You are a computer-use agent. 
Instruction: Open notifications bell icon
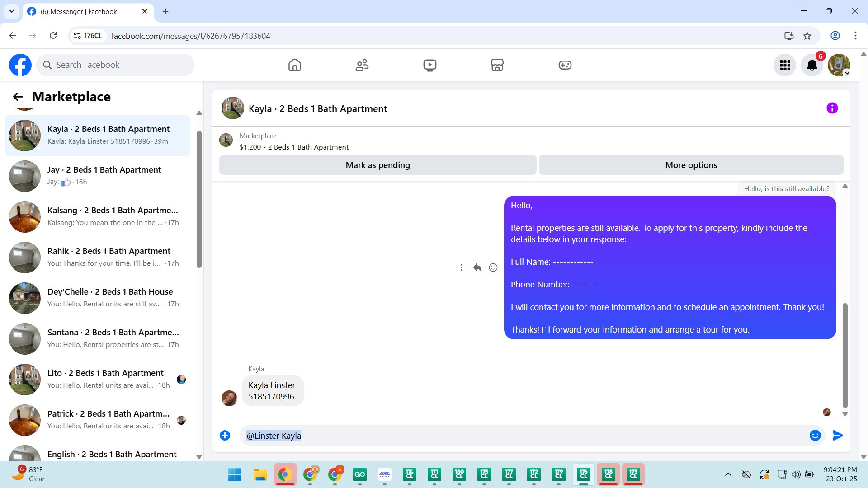(812, 65)
